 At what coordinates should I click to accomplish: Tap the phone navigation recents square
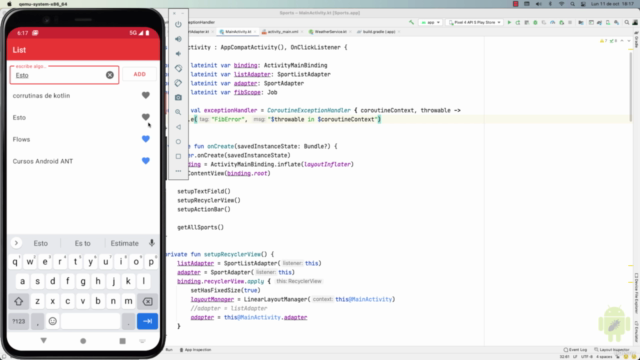pos(122,341)
